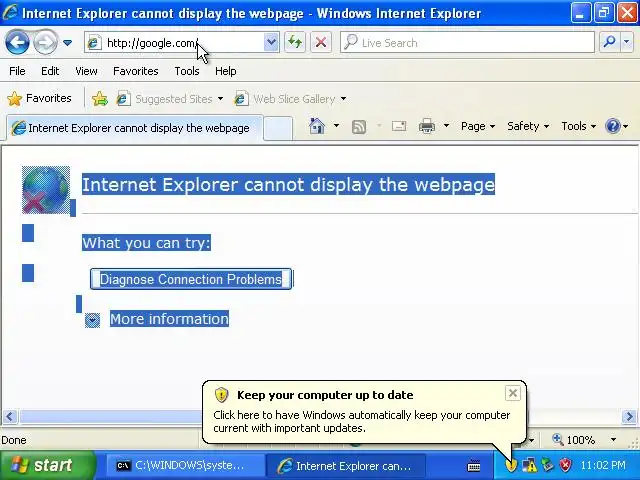Open Suggested Sites link
Screen dimensions: 640x480
(170, 99)
